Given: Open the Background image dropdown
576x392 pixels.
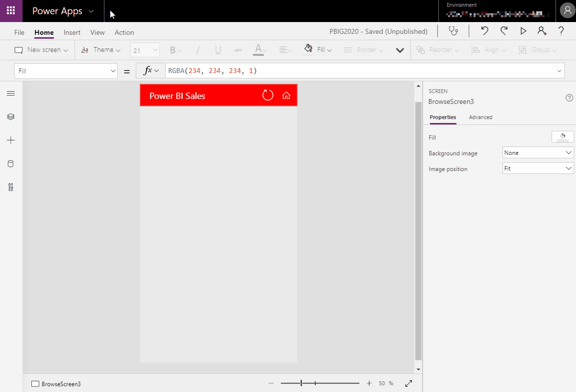Looking at the screenshot, I should pos(538,153).
